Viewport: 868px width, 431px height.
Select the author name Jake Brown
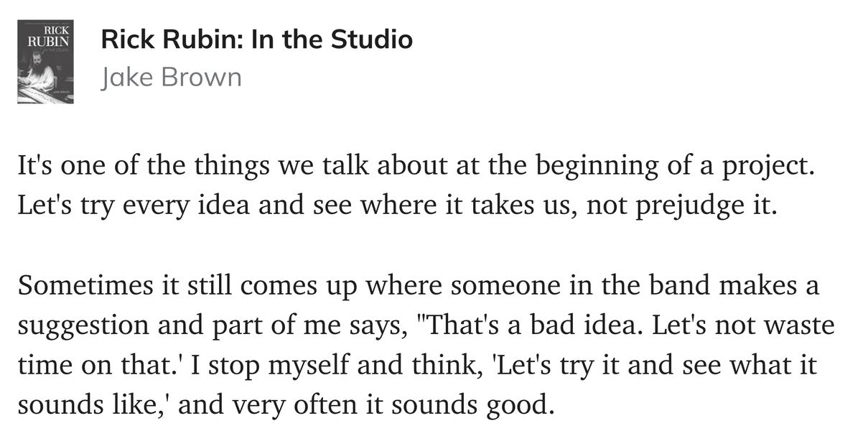click(172, 77)
